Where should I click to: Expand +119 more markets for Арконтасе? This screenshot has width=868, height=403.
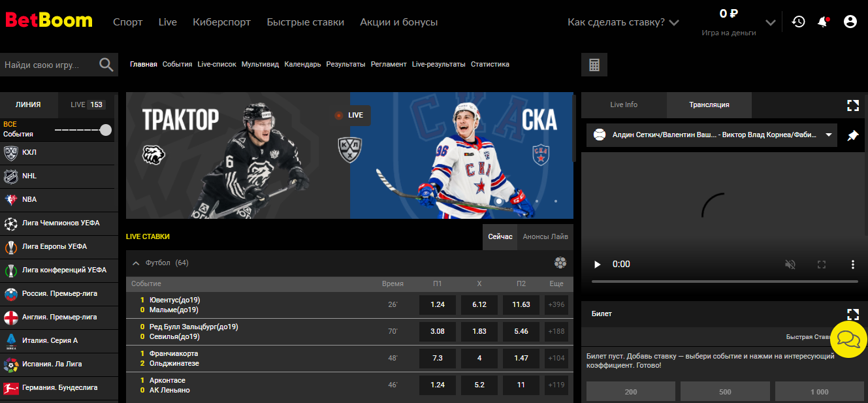(x=556, y=385)
